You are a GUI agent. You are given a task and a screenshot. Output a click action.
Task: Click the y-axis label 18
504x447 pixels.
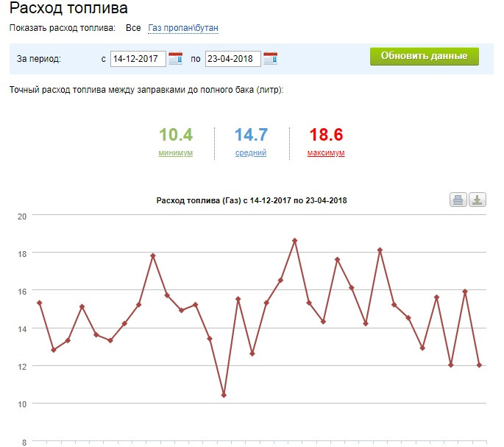pos(22,254)
